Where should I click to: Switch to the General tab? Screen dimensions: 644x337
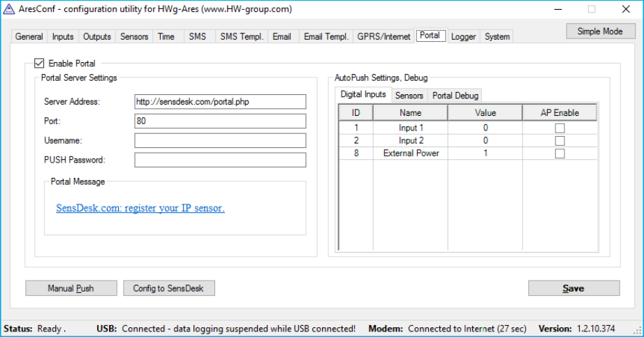coord(29,37)
